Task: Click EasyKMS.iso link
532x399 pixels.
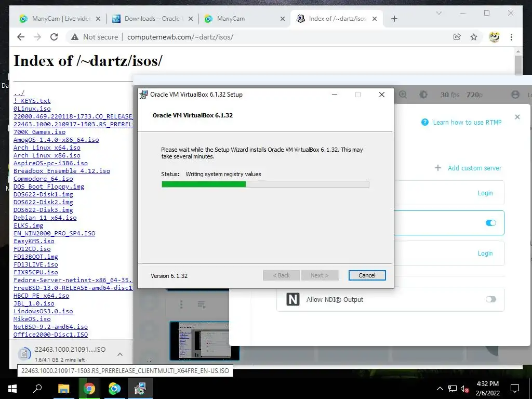Action: click(34, 241)
